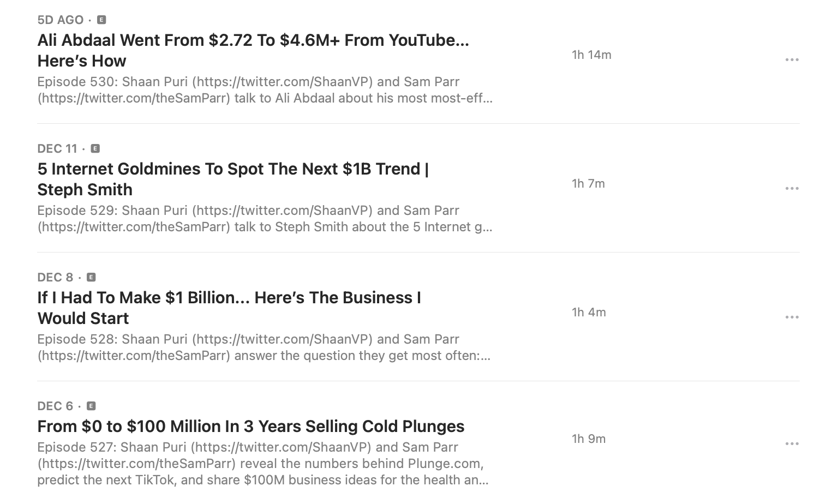
Task: Click the explicit badge next to DEC 6
Action: [x=91, y=405]
